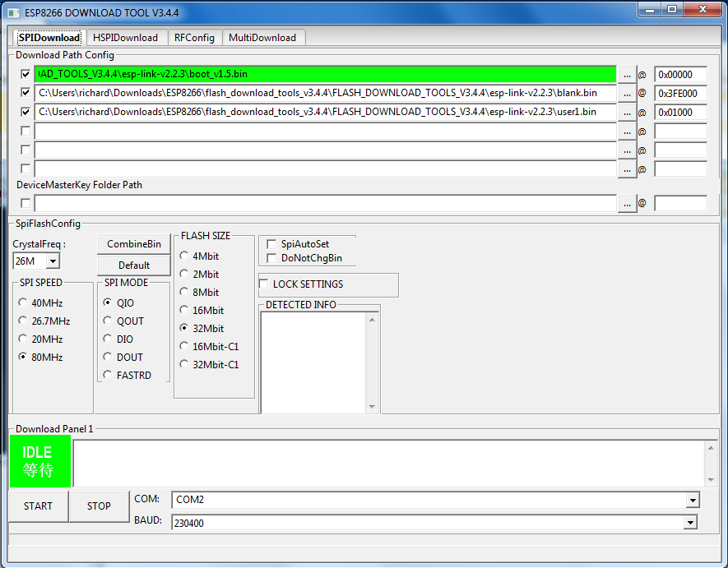Click the CombineBin button
Screen dimensions: 728x568
[x=134, y=244]
